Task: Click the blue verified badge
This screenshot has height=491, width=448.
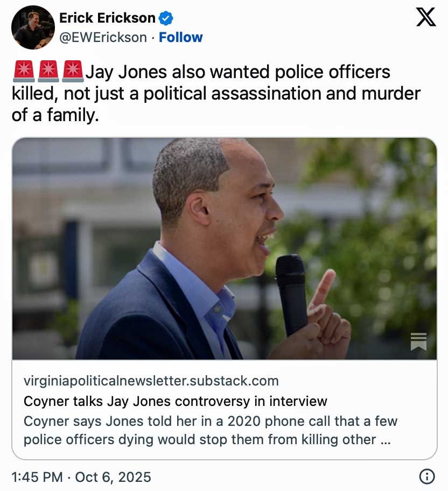Action: click(166, 18)
